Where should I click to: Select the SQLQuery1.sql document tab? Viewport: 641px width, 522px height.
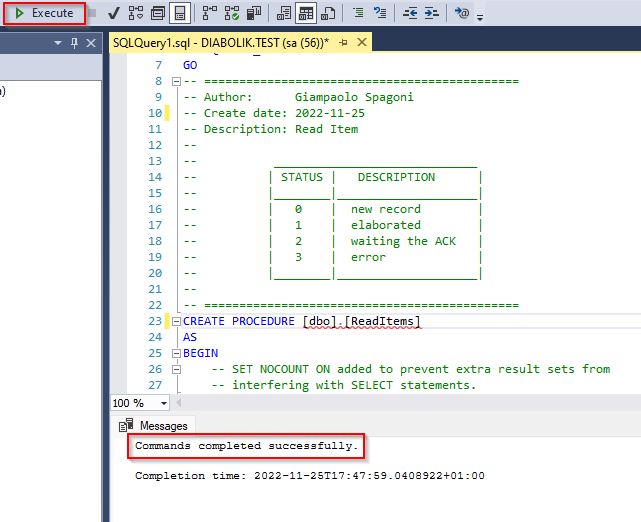pos(219,42)
